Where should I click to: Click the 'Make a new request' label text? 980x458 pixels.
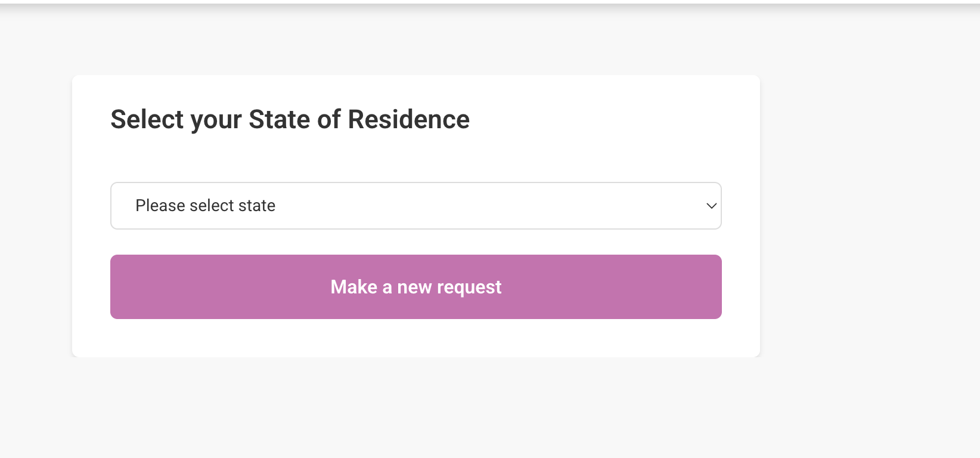415,287
